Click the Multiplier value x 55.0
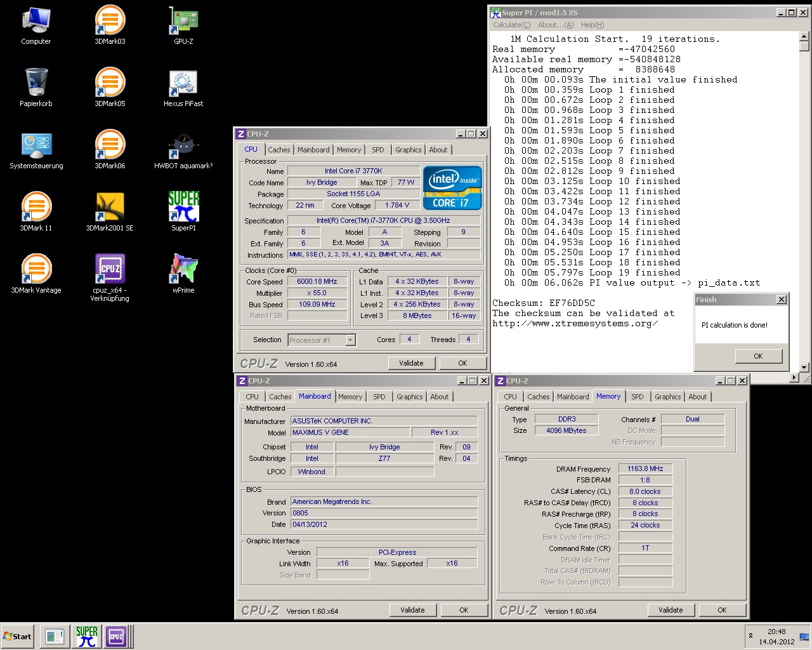The image size is (812, 650). [317, 293]
